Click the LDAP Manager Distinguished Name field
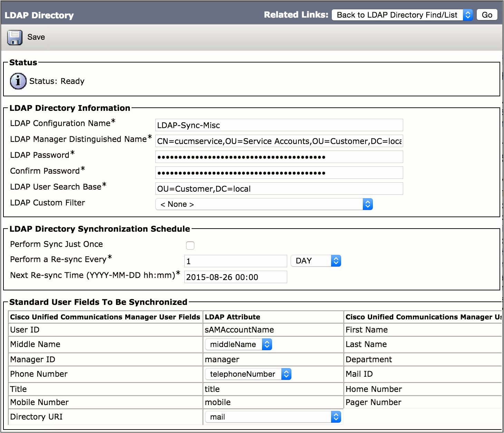 [x=279, y=141]
